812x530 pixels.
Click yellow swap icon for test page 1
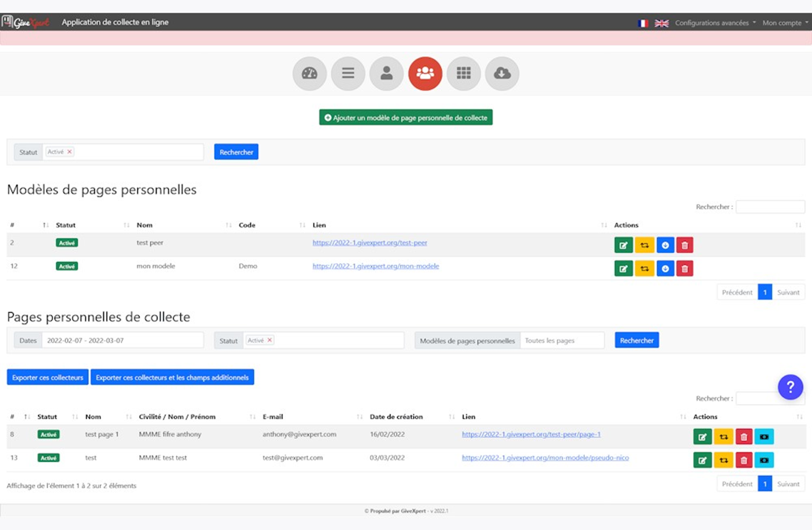coord(723,437)
